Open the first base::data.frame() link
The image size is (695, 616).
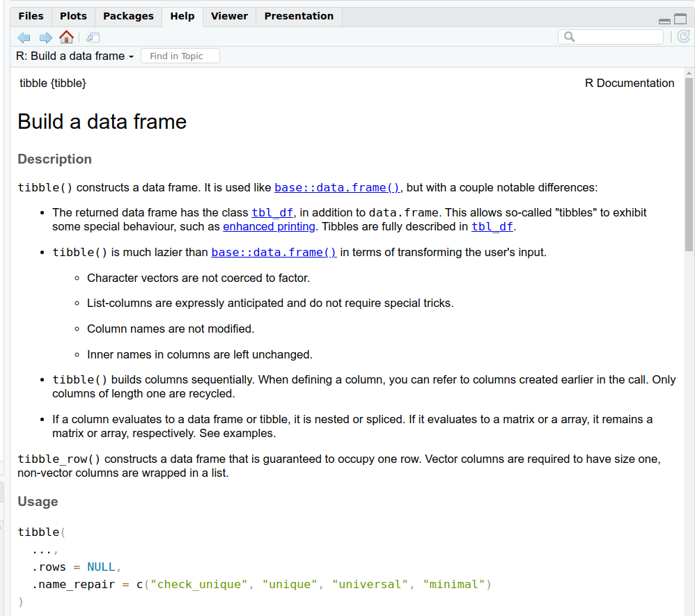[x=337, y=187]
